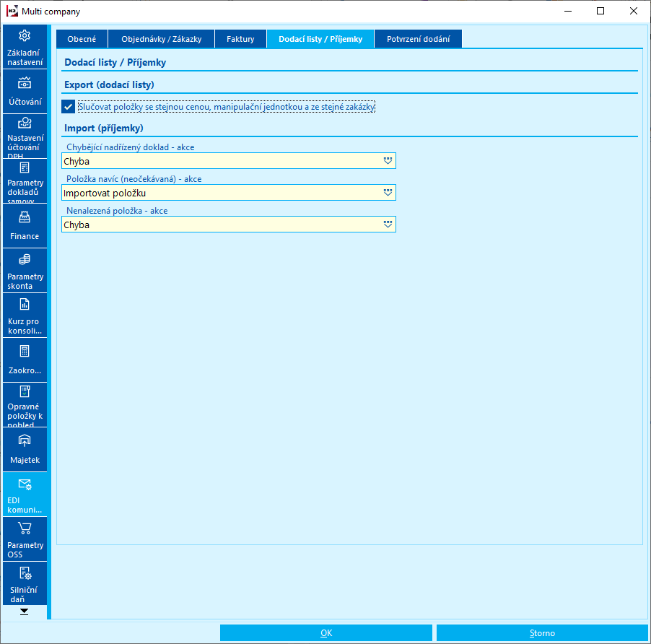This screenshot has height=644, width=651.
Task: Click label Chybějící nadřízený doklad - akce
Action: click(x=131, y=147)
